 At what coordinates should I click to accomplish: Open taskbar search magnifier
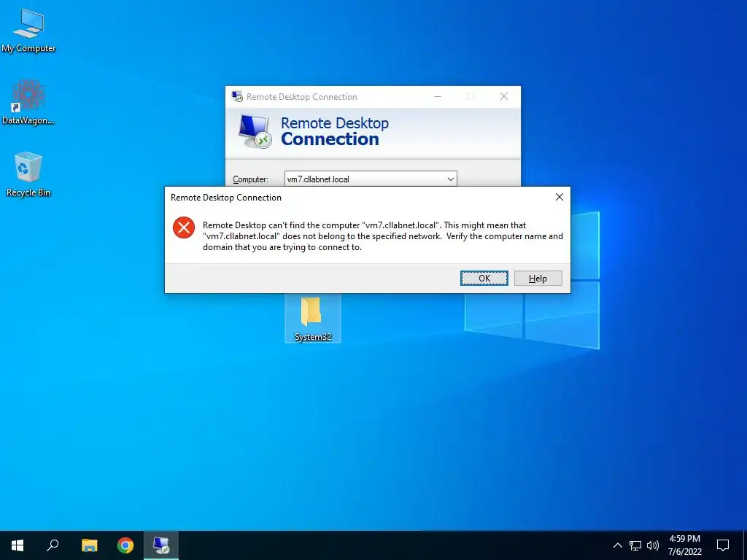tap(53, 545)
